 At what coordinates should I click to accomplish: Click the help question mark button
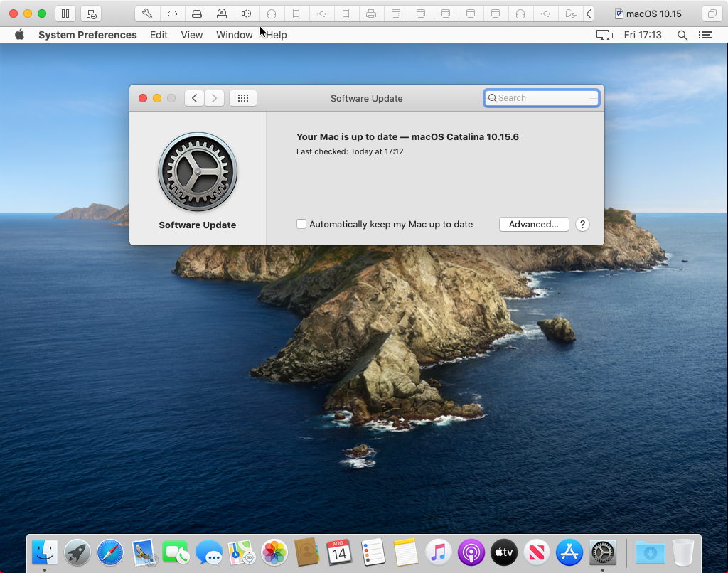pyautogui.click(x=582, y=224)
